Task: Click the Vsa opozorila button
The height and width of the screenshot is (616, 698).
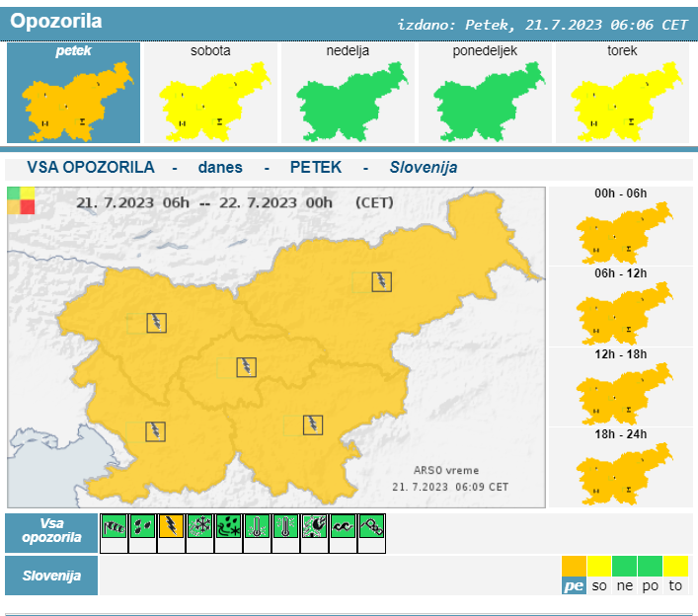Action: (51, 533)
